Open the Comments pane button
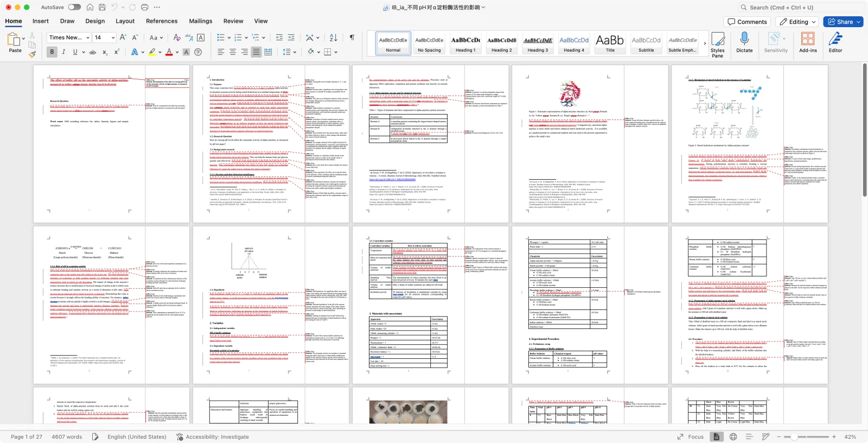The height and width of the screenshot is (443, 868). click(x=748, y=22)
